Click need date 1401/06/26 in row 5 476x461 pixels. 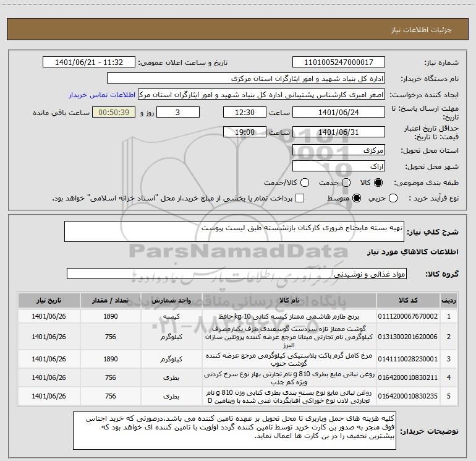click(x=49, y=396)
